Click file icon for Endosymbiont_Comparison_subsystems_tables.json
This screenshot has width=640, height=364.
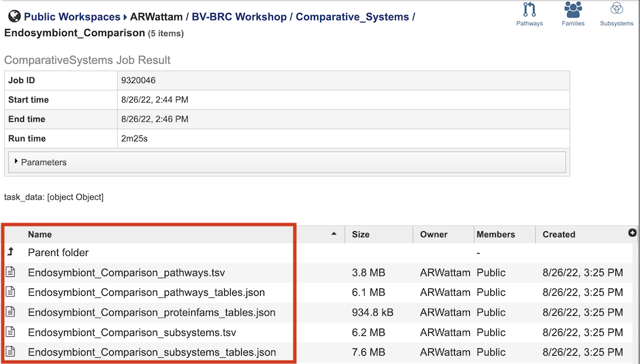pyautogui.click(x=11, y=351)
